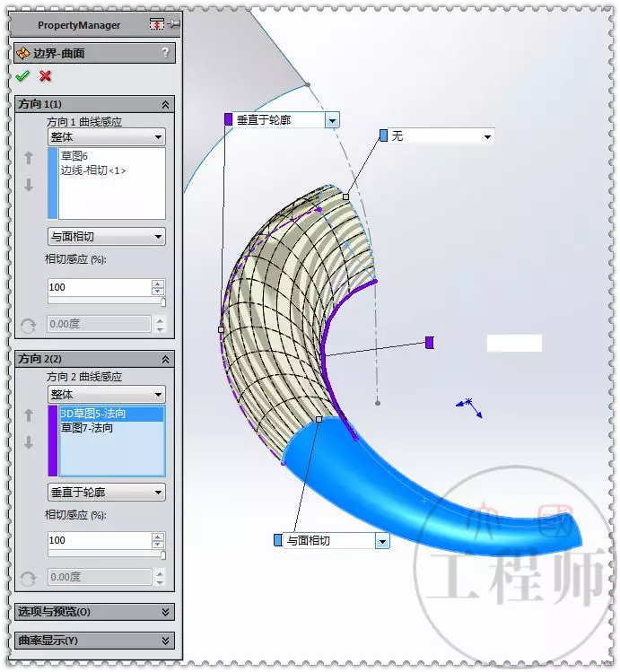Open help for boundary surface (question mark)
Screen dimensions: 620x672
[165, 53]
